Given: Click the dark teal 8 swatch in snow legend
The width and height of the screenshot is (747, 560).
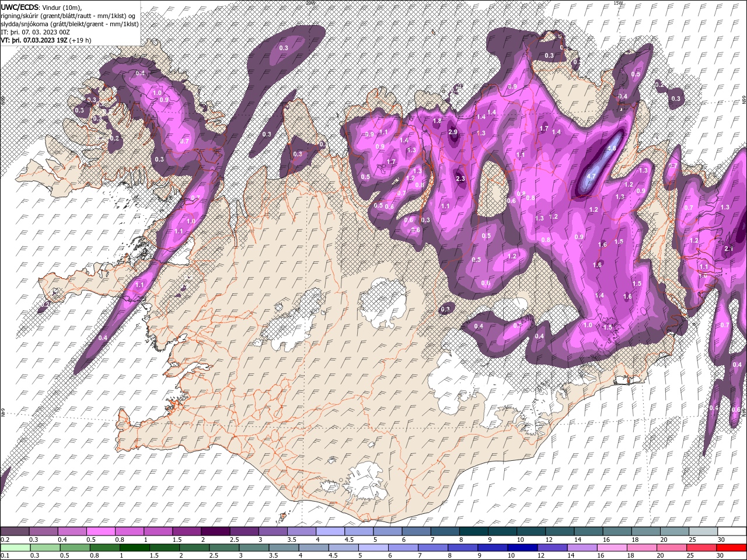Looking at the screenshot, I should pos(474,531).
